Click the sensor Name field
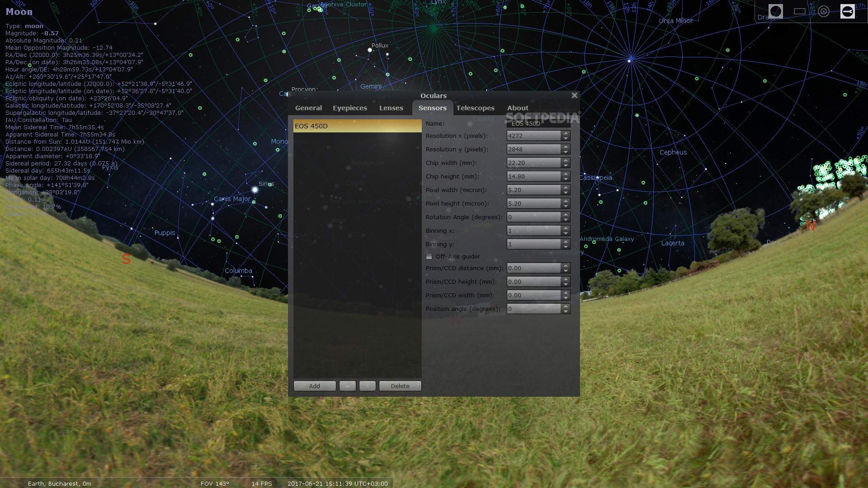This screenshot has height=488, width=868. [538, 123]
